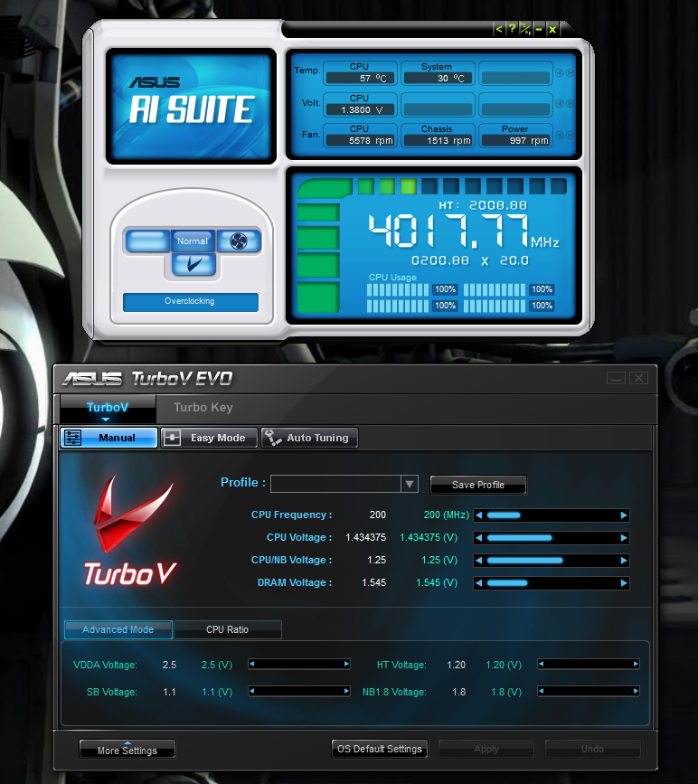This screenshot has height=784, width=698.
Task: Open AI Suite help question mark icon
Action: pos(512,29)
